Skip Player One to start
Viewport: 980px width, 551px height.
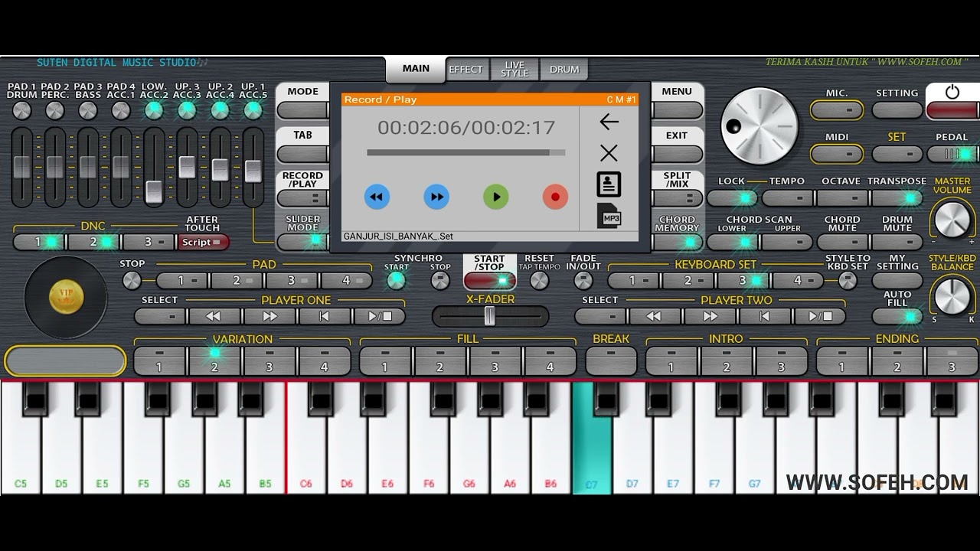pos(325,316)
